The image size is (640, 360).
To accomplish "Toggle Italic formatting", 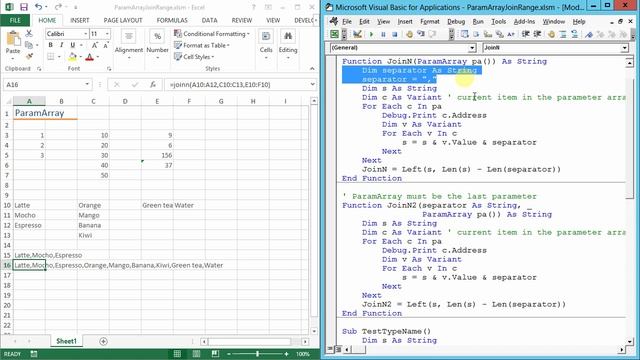I will (x=61, y=45).
